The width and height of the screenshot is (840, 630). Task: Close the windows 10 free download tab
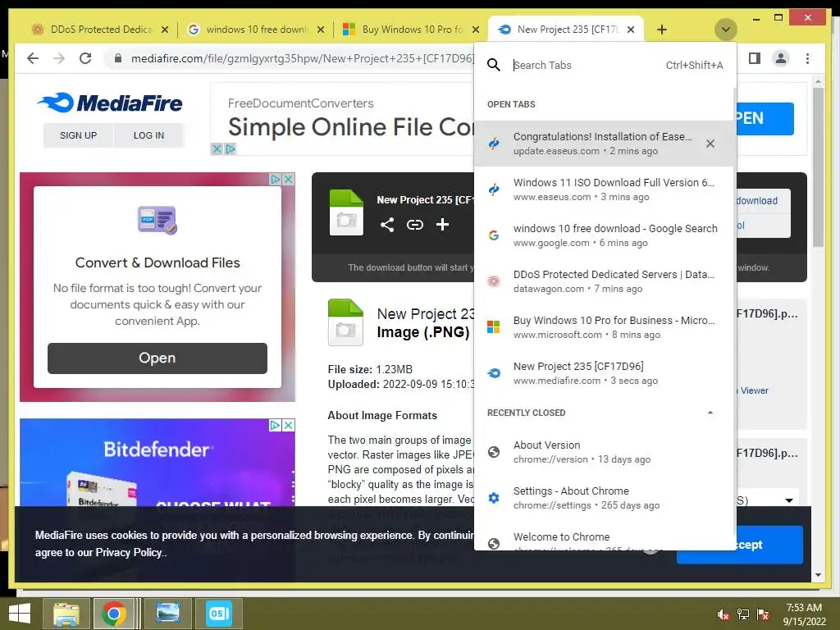tap(321, 30)
